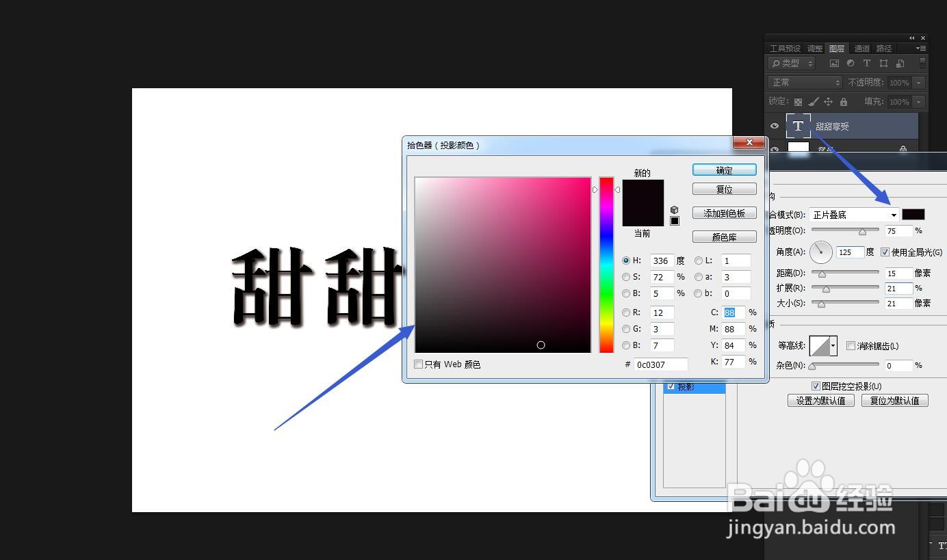Filter layers by type layer kind
Screen dimensions: 947x560
pyautogui.click(x=867, y=63)
